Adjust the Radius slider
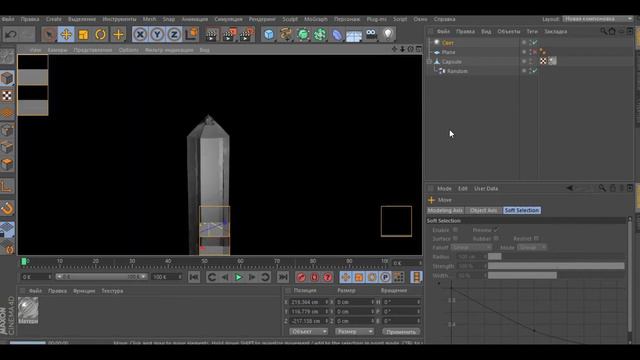 tap(556, 257)
